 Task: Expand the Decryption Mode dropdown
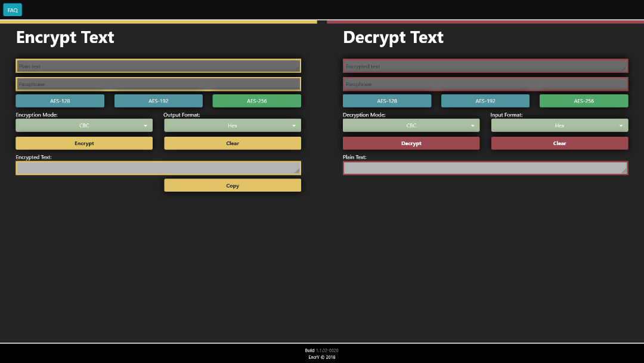pyautogui.click(x=411, y=125)
